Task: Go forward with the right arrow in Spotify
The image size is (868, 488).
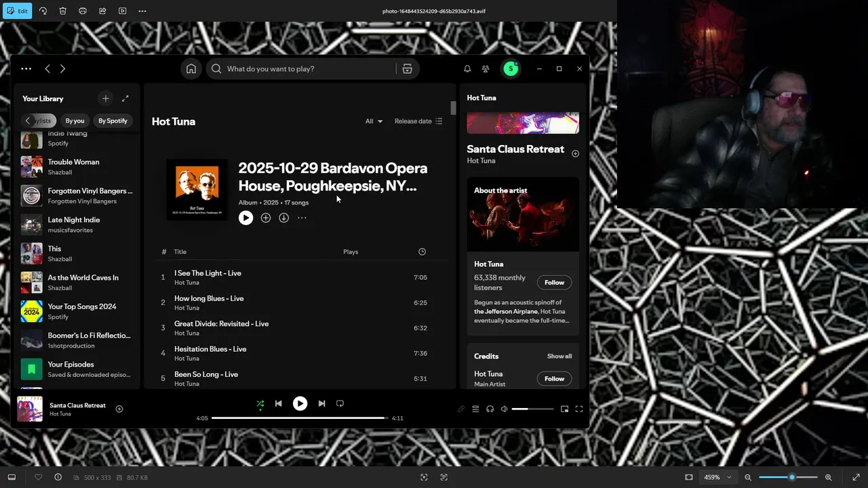Action: 62,68
